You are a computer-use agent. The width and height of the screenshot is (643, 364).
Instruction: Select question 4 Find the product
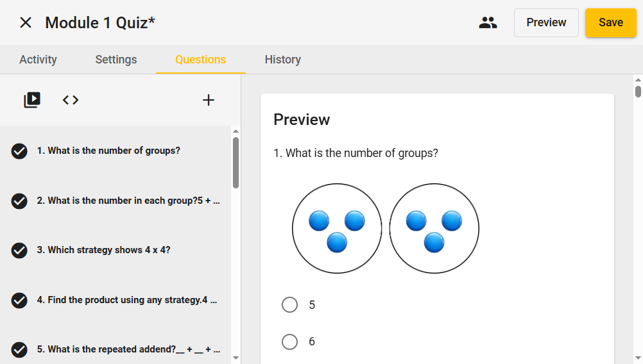[x=127, y=300]
